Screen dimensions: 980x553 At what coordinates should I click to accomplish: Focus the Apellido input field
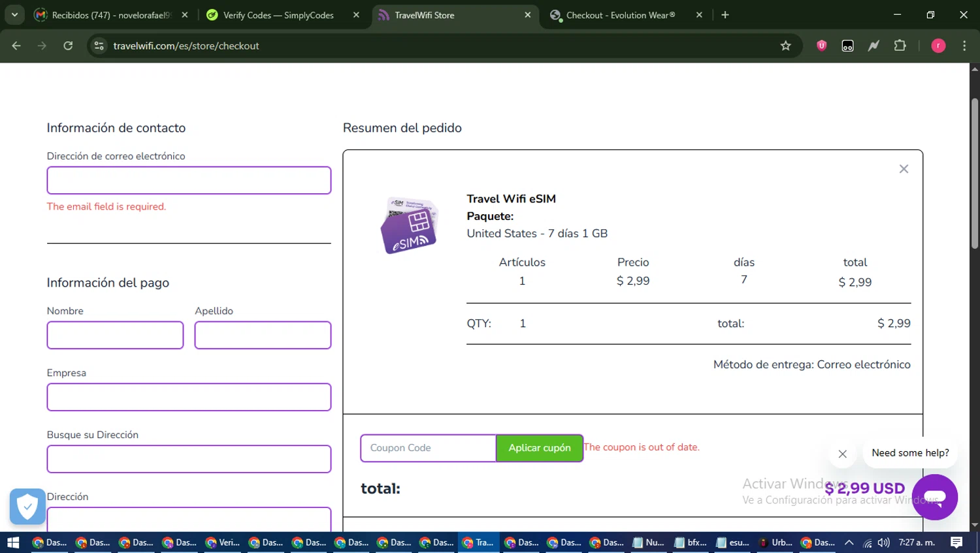pyautogui.click(x=263, y=335)
